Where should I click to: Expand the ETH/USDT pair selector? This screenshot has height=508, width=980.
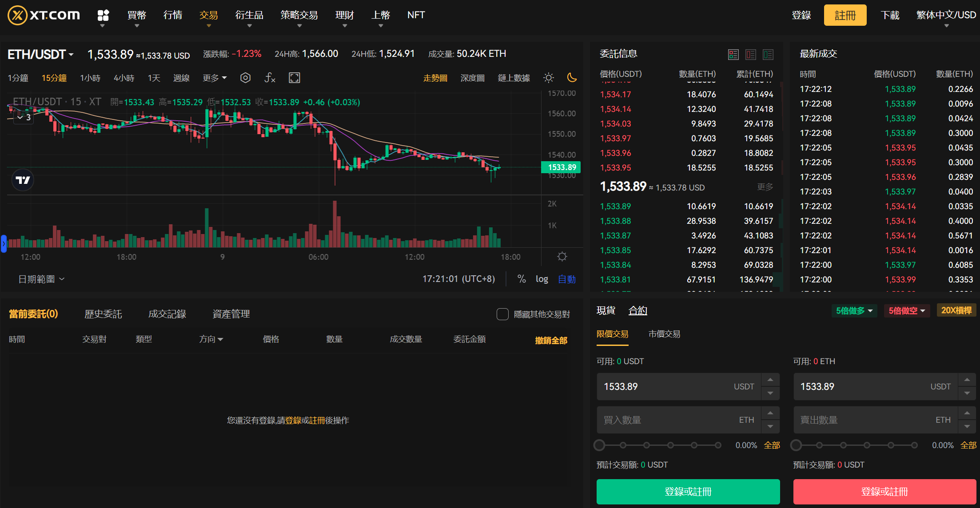click(x=40, y=54)
